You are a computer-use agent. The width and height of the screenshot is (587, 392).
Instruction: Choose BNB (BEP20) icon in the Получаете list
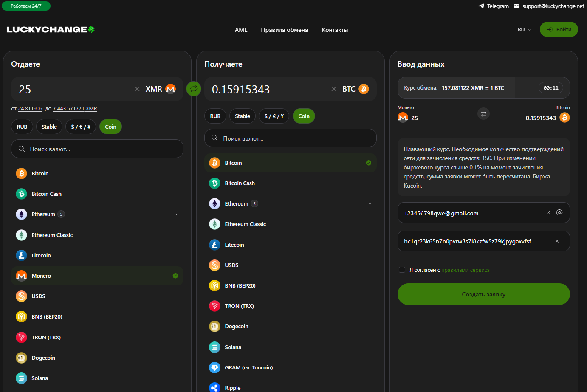point(214,285)
